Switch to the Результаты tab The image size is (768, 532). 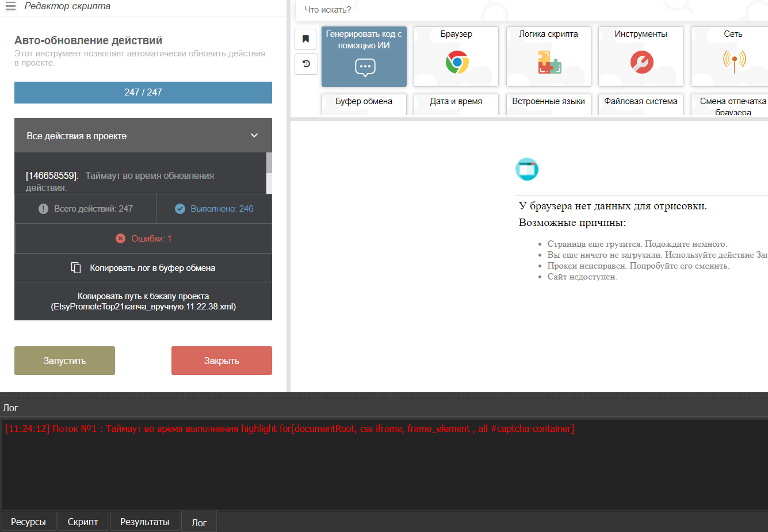point(144,522)
